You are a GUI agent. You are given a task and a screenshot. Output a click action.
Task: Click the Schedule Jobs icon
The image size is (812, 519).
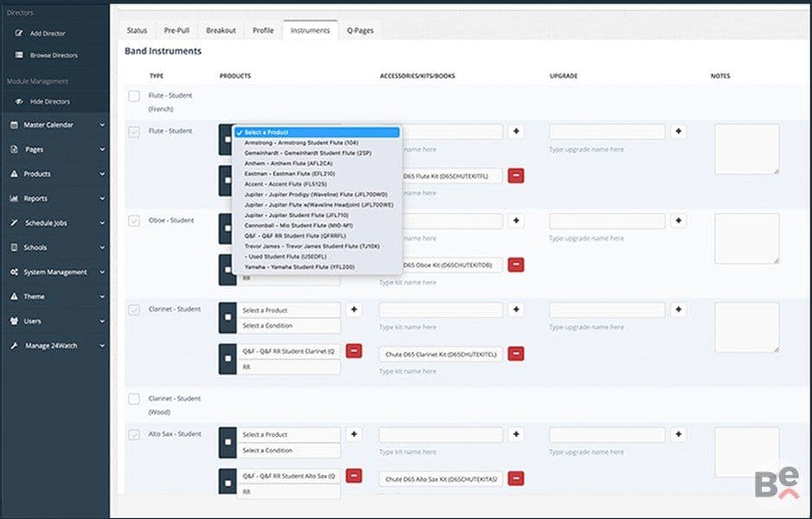tap(14, 223)
